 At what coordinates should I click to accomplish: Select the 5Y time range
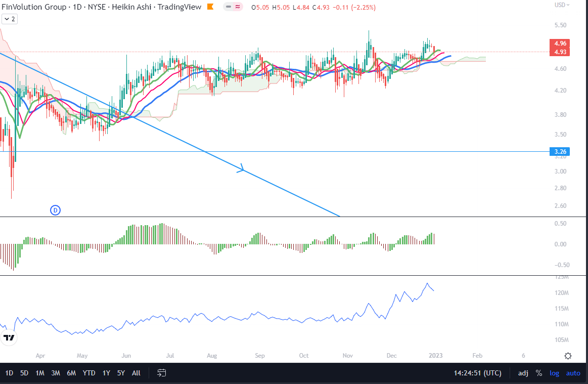point(121,373)
